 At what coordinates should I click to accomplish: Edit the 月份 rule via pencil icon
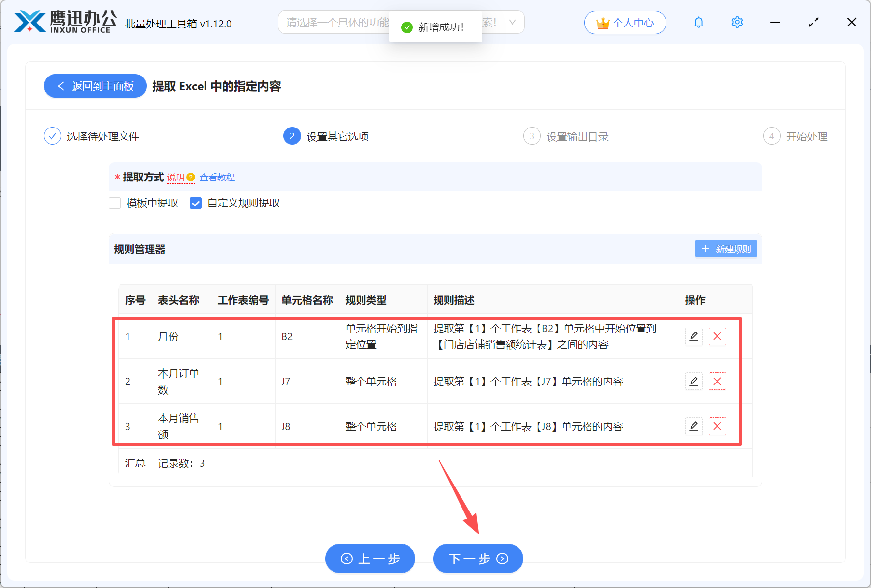point(693,336)
